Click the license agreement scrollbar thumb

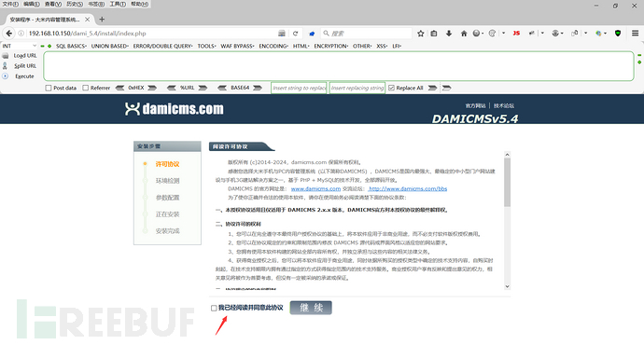tap(507, 182)
